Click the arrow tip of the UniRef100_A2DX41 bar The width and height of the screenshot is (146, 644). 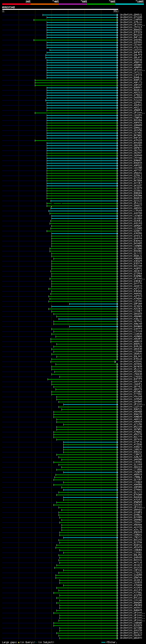115,361
